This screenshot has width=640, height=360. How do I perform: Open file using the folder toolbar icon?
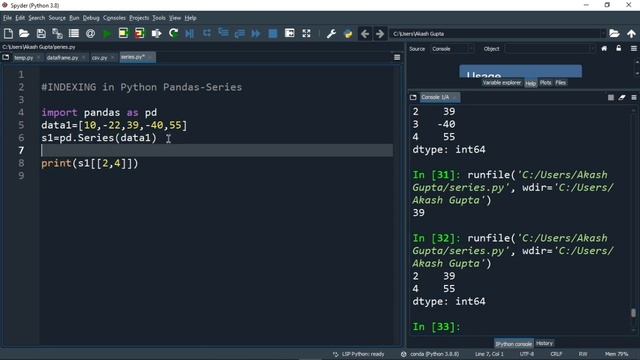24,33
